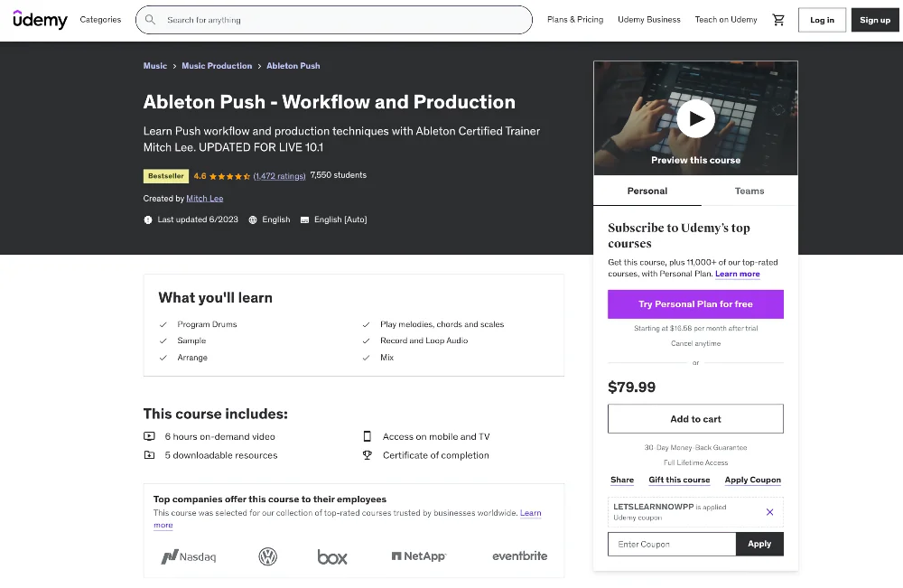This screenshot has width=903, height=588.
Task: Click the globe icon next to English
Action: [x=256, y=219]
